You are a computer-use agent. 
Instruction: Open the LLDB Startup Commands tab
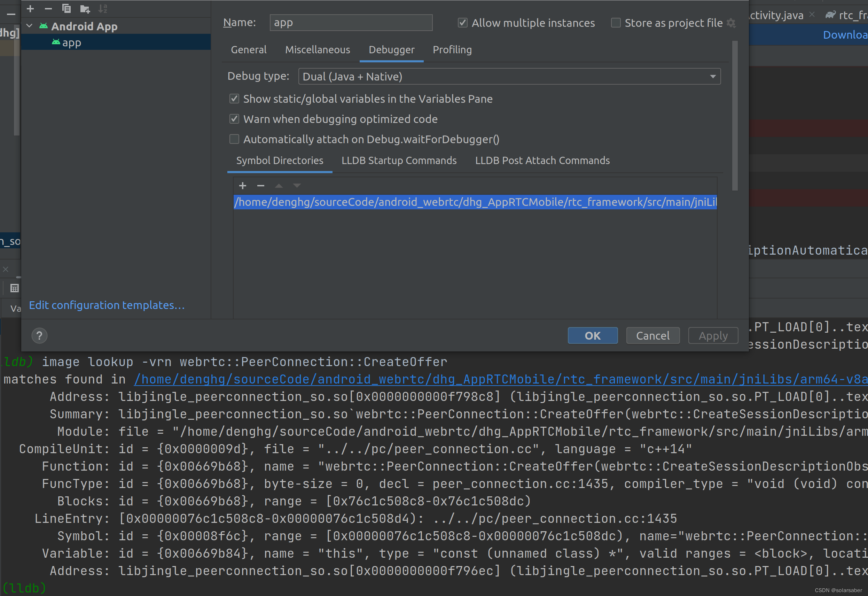click(x=399, y=161)
